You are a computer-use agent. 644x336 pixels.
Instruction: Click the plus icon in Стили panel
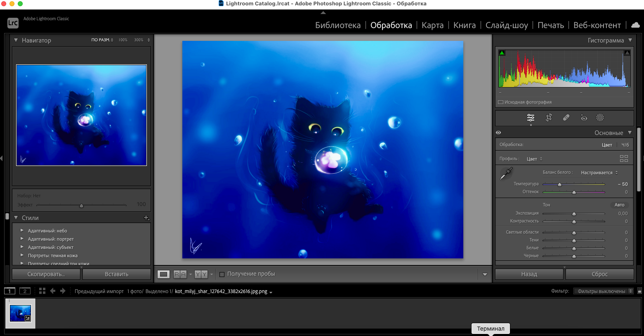coord(146,218)
